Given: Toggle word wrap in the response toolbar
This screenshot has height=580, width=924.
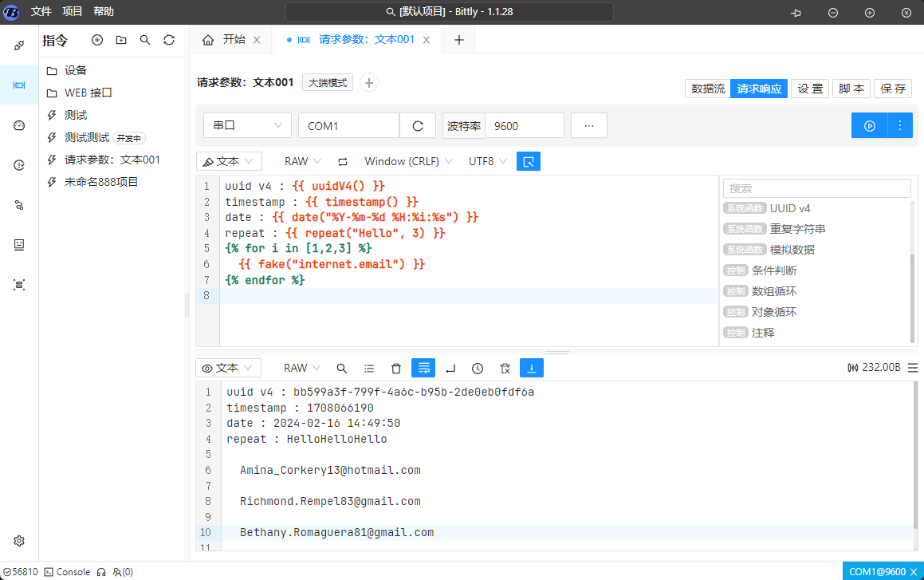Looking at the screenshot, I should point(423,368).
